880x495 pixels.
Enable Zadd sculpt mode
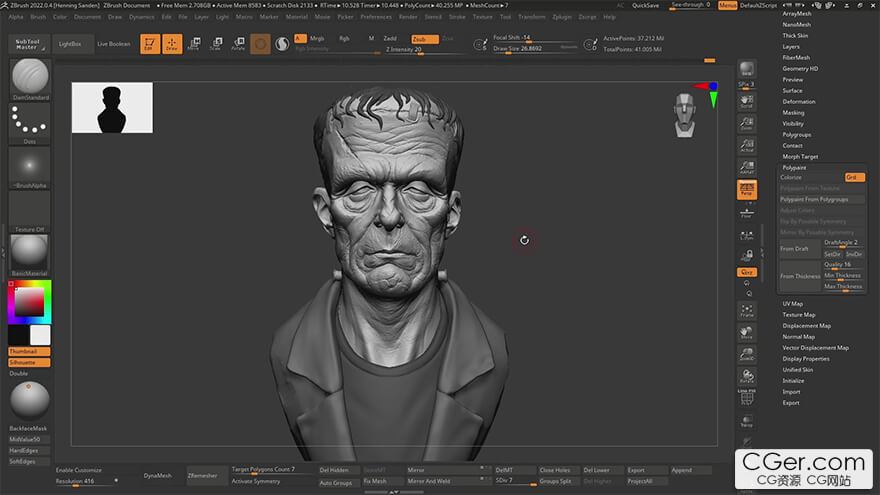(390, 39)
